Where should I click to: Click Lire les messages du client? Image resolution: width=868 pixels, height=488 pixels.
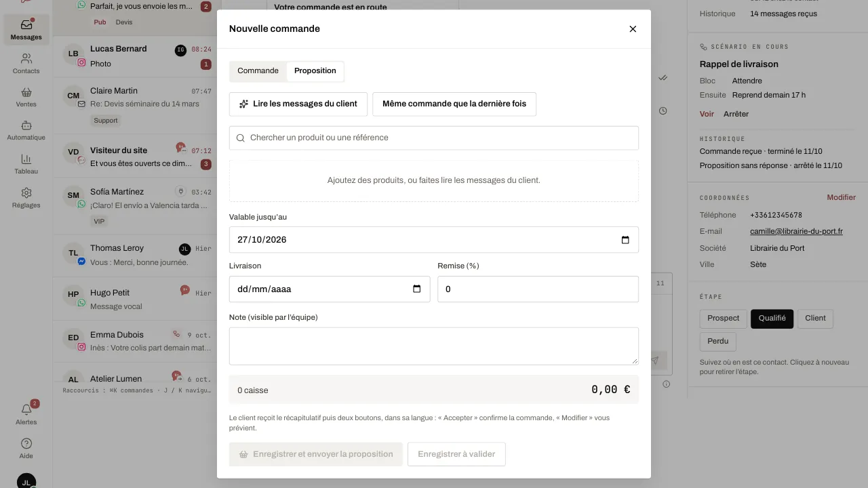click(298, 104)
